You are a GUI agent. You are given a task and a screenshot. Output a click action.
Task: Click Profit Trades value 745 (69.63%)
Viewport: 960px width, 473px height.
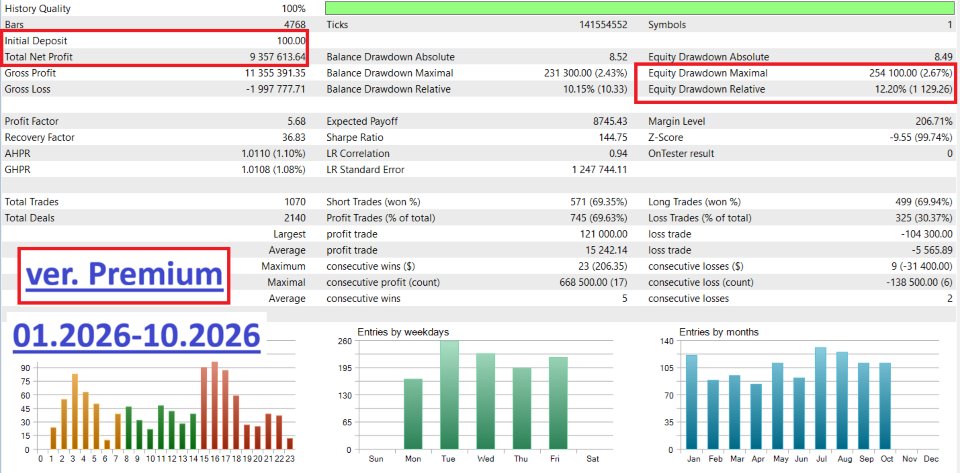599,218
